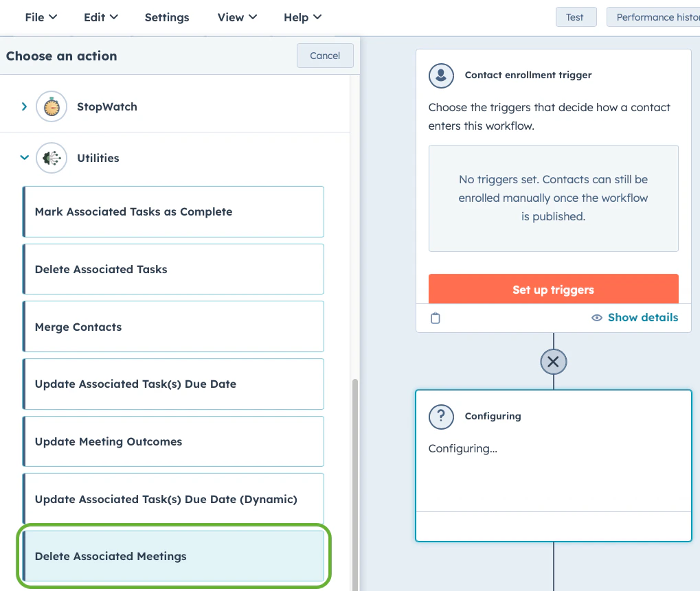Click the question mark icon on Configuring card
Viewport: 700px width, 591px height.
click(x=441, y=417)
